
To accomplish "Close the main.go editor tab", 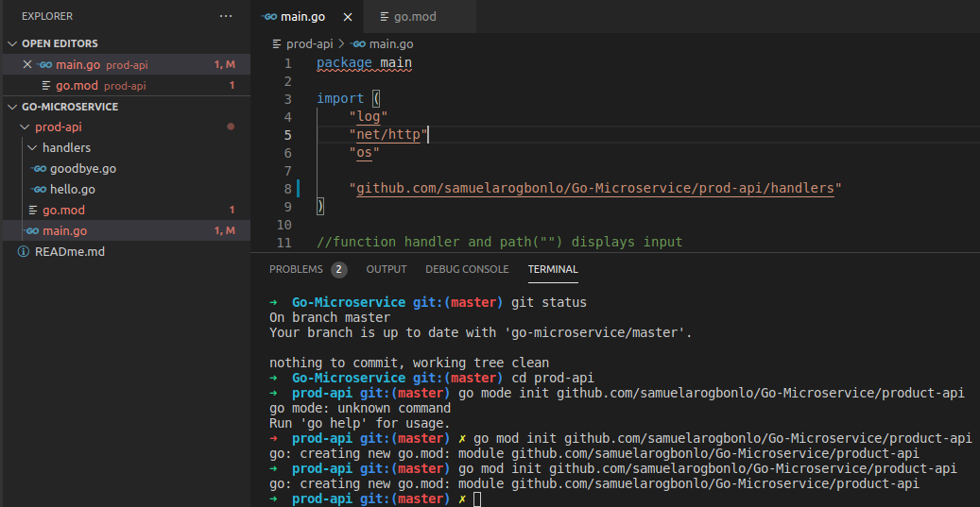I will (348, 17).
